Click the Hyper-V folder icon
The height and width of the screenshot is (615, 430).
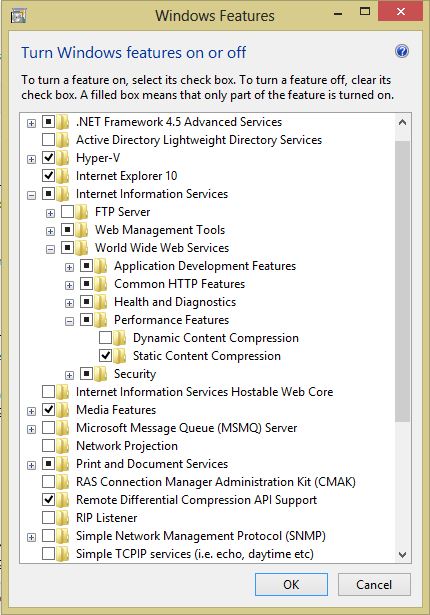pyautogui.click(x=62, y=158)
